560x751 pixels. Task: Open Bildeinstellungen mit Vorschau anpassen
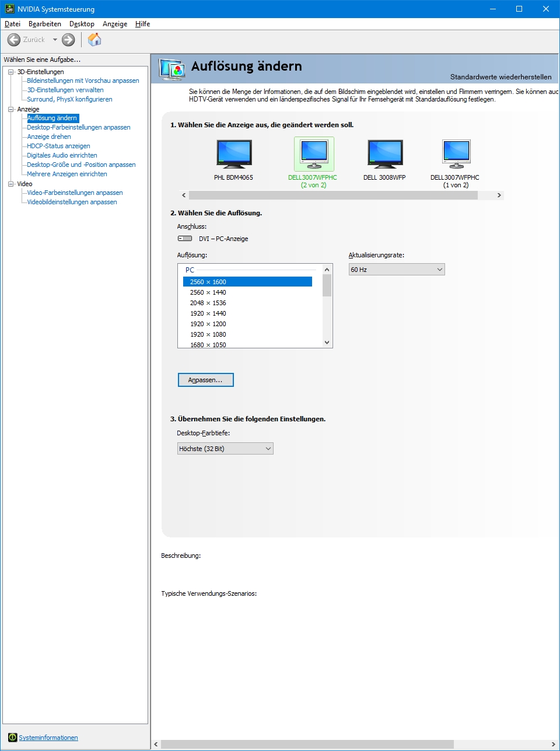point(83,81)
